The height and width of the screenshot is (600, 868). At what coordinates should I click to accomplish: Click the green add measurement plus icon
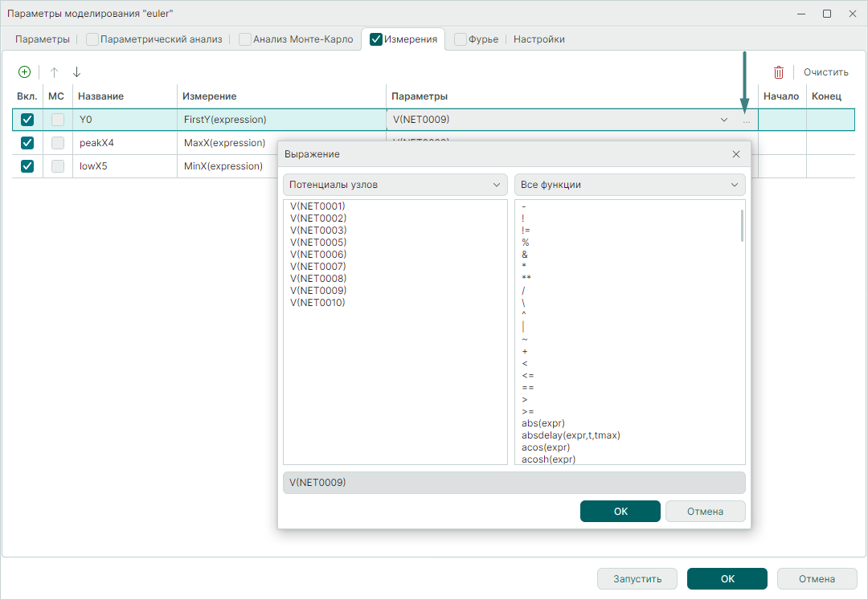point(24,71)
